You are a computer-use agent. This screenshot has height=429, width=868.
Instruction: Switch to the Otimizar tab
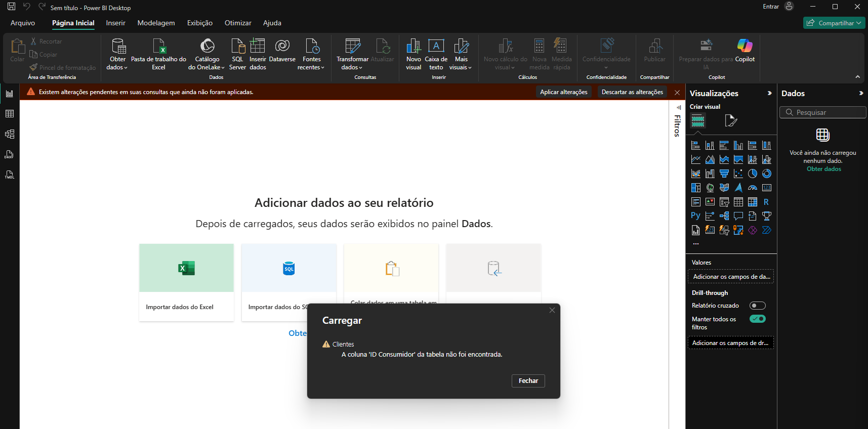(238, 23)
